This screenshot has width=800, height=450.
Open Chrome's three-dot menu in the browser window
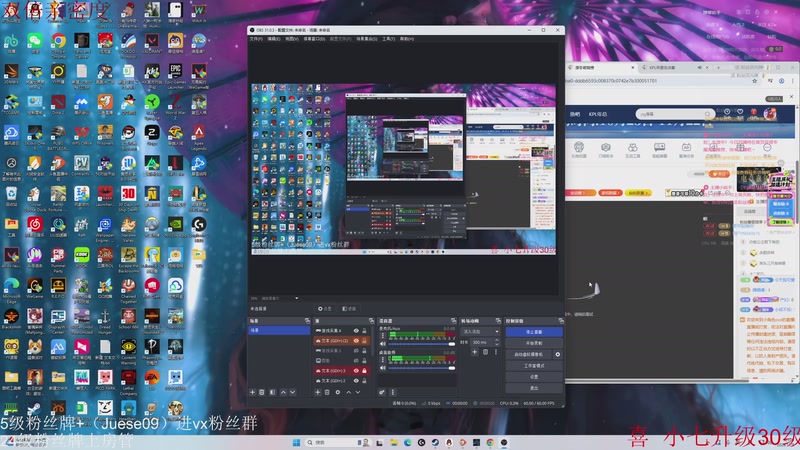click(793, 81)
